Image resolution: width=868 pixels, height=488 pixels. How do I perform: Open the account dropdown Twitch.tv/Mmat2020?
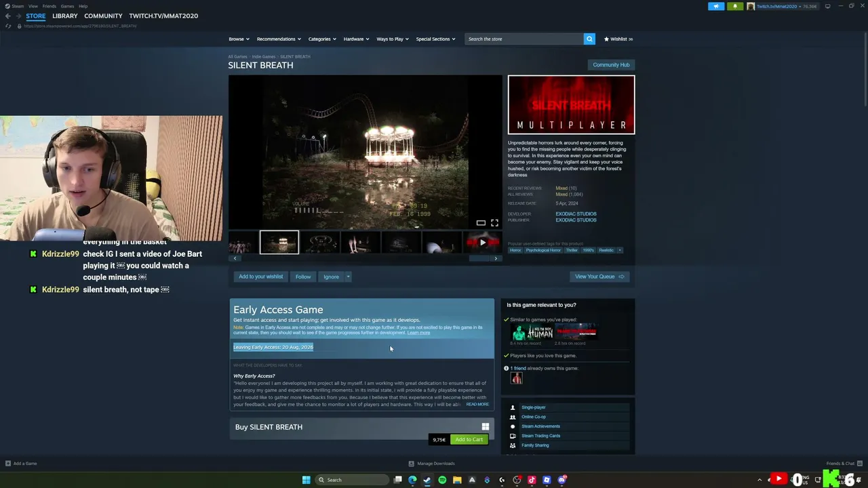(782, 6)
